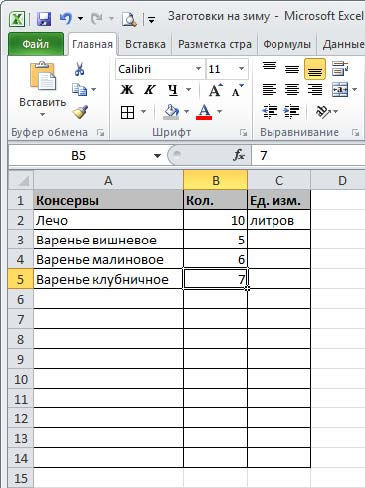Click the Excel application icon in title bar
Image resolution: width=365 pixels, height=488 pixels.
click(17, 19)
